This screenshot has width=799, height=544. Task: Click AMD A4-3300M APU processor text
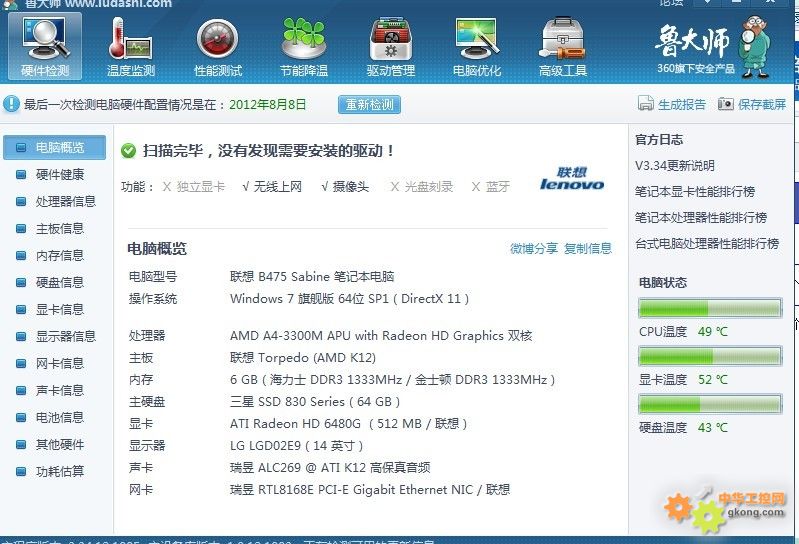pyautogui.click(x=381, y=336)
